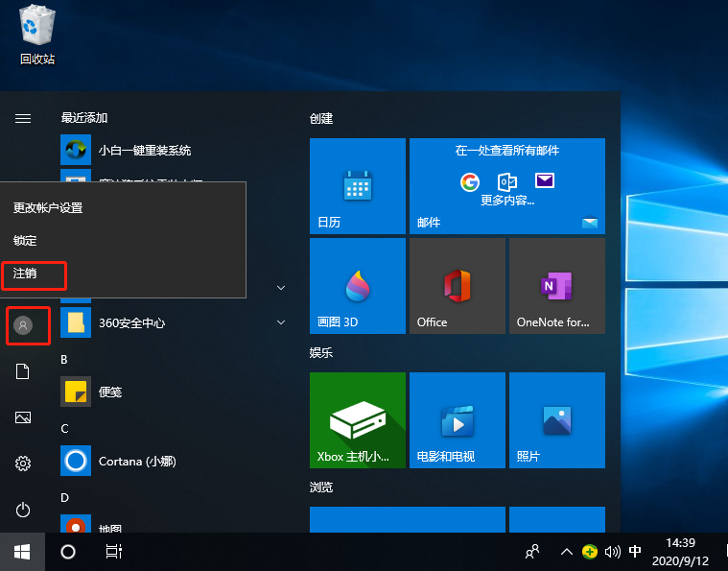Image resolution: width=728 pixels, height=571 pixels.
Task: Open the Documents icon in Start sidebar
Action: tap(23, 371)
